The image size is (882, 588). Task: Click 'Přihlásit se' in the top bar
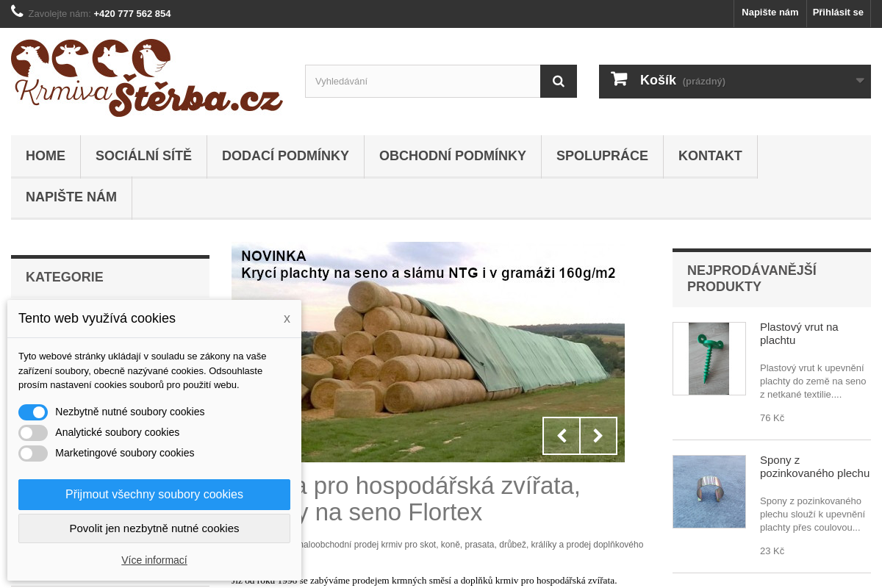tap(838, 12)
